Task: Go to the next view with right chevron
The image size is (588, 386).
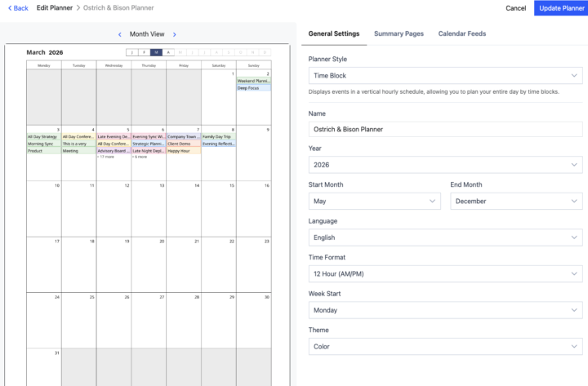Action: (175, 34)
